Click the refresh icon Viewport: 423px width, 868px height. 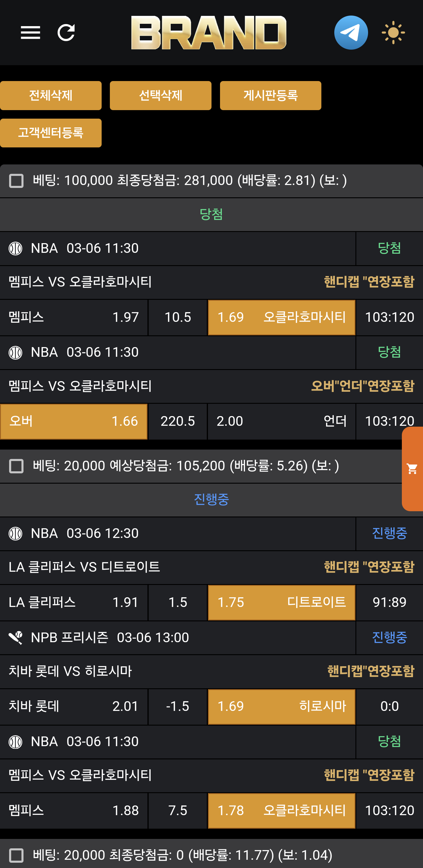(x=66, y=33)
